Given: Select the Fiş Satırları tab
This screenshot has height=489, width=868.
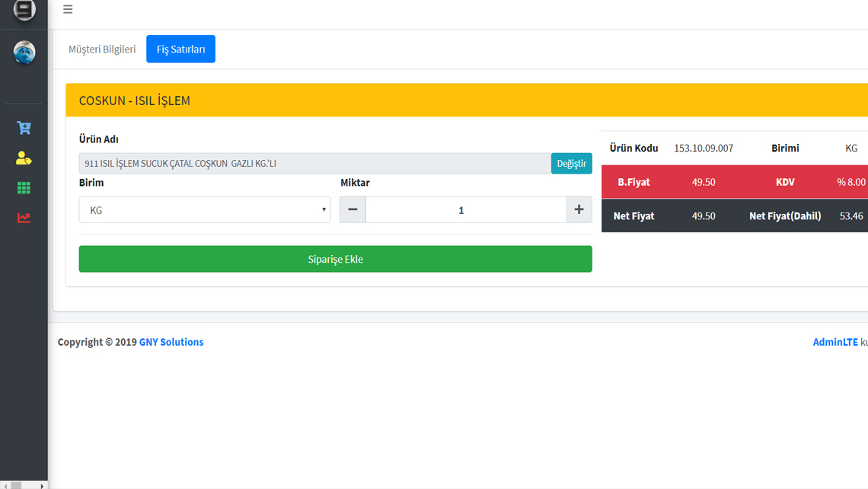Looking at the screenshot, I should pos(180,49).
